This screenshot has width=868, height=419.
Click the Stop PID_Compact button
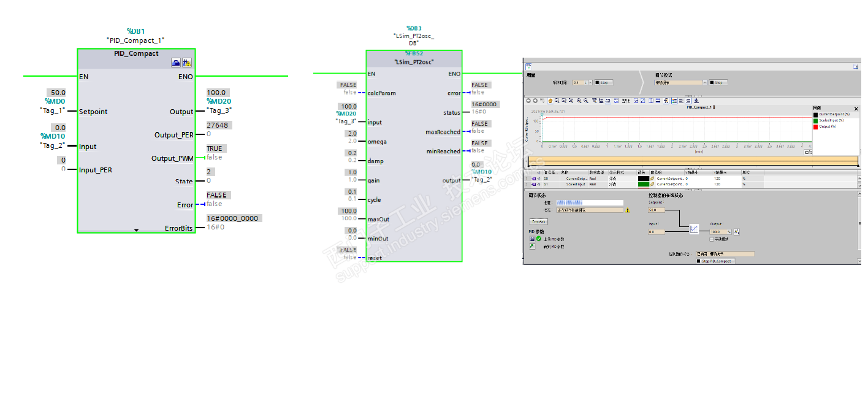[715, 261]
